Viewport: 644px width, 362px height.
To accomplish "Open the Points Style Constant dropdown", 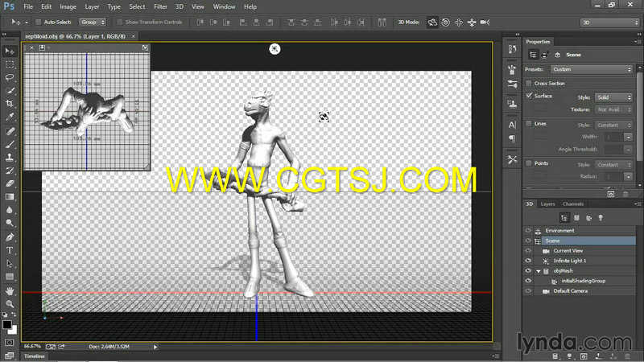I will 613,165.
